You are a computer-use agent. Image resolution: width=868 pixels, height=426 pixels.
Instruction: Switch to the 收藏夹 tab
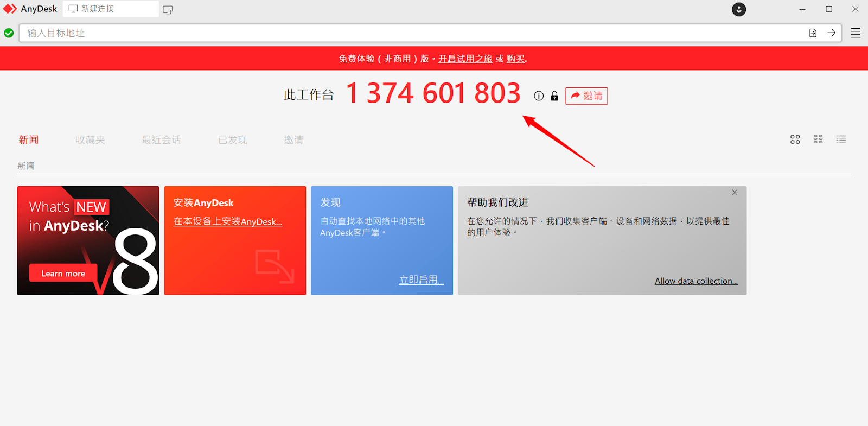[x=90, y=140]
